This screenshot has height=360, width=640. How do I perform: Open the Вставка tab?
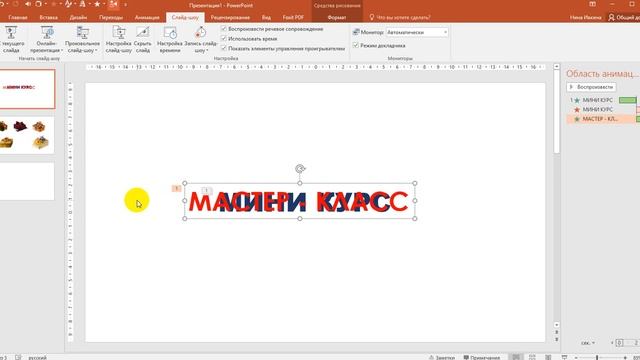click(x=49, y=17)
